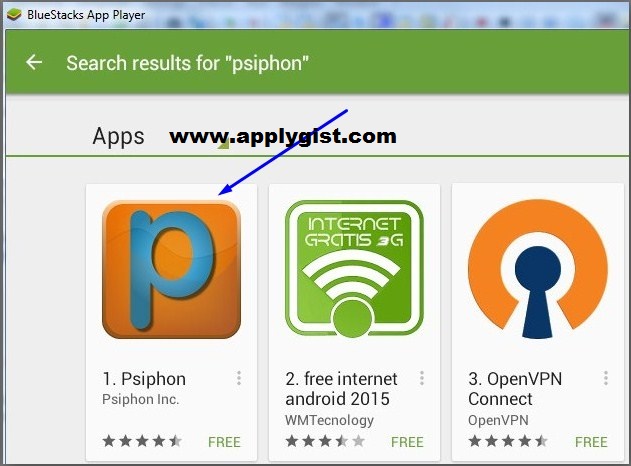Screen dimensions: 631x466
Task: Open overflow menu for free internet android 2015
Action: [x=421, y=378]
